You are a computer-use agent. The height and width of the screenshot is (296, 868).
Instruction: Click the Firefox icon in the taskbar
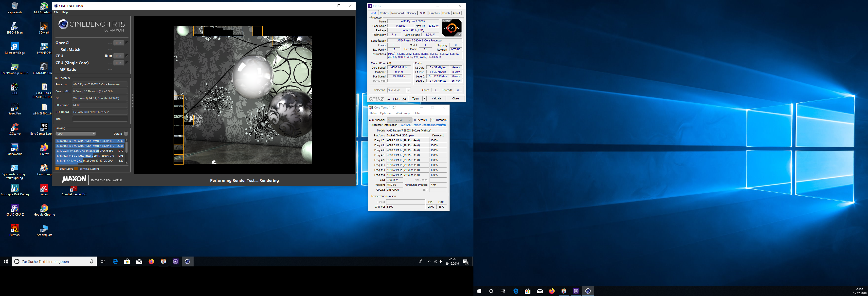[x=151, y=262]
